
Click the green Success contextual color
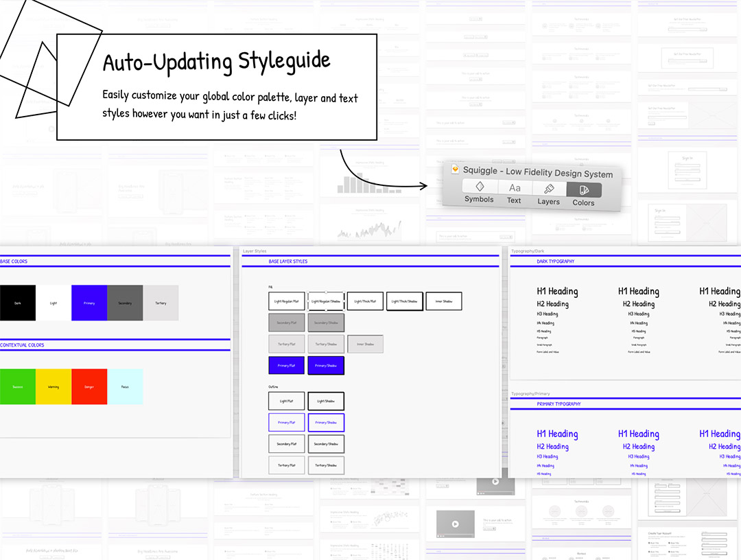tap(18, 386)
